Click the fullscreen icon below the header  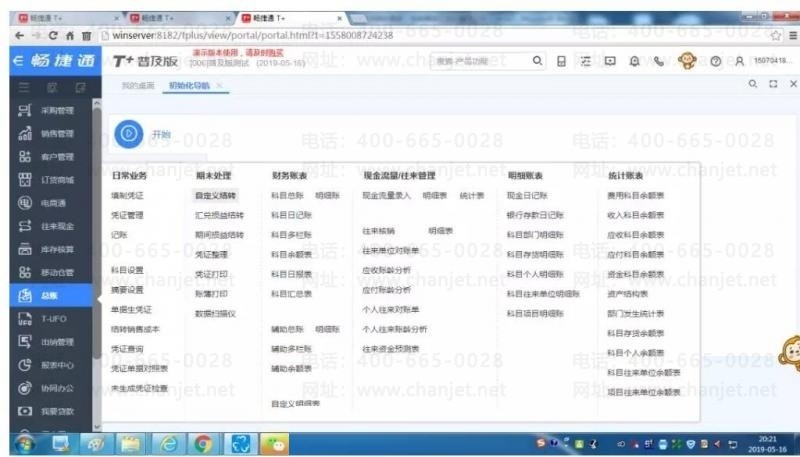tap(773, 84)
